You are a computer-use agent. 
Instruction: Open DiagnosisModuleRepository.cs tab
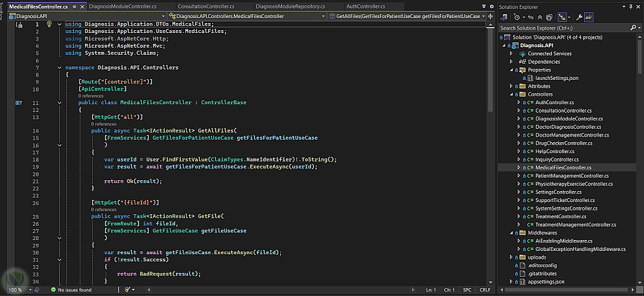click(290, 6)
